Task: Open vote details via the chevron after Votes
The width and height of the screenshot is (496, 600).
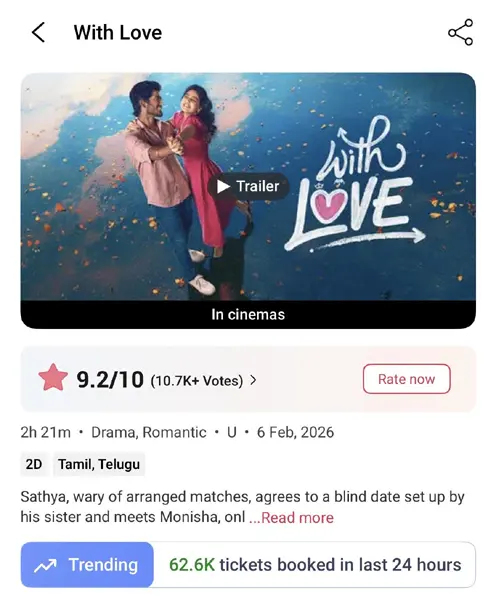Action: click(253, 380)
